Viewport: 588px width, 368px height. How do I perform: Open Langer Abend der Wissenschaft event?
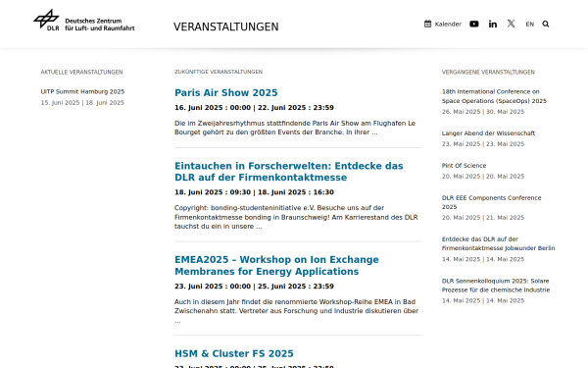pyautogui.click(x=488, y=133)
